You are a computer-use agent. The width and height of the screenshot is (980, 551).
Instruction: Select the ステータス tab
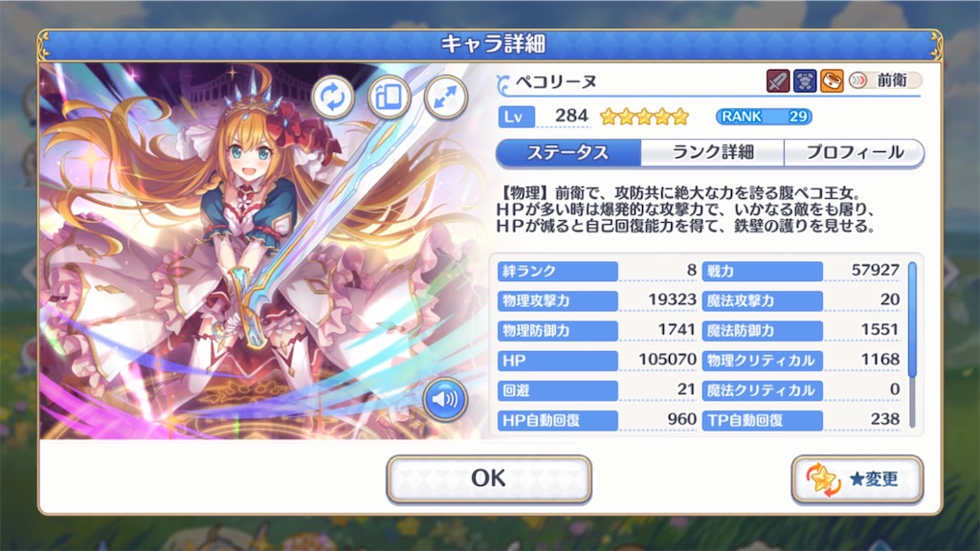[568, 152]
